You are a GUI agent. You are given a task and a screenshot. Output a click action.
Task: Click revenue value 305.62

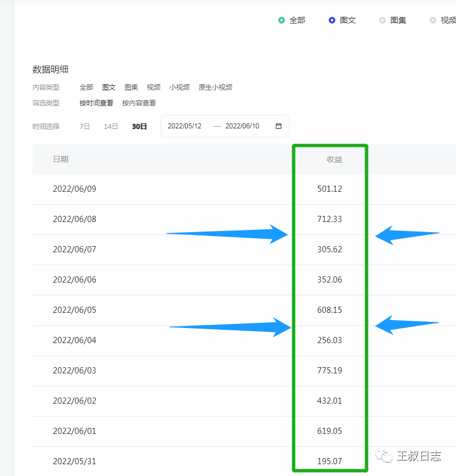(329, 249)
